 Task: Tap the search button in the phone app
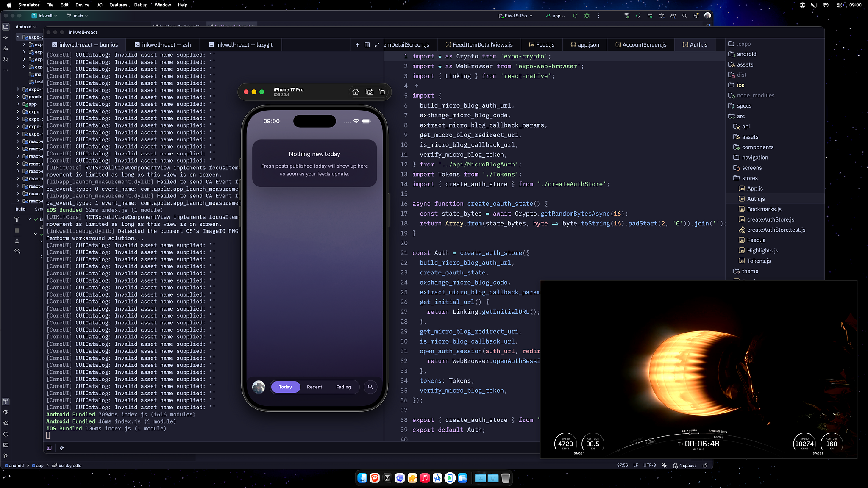coord(370,387)
